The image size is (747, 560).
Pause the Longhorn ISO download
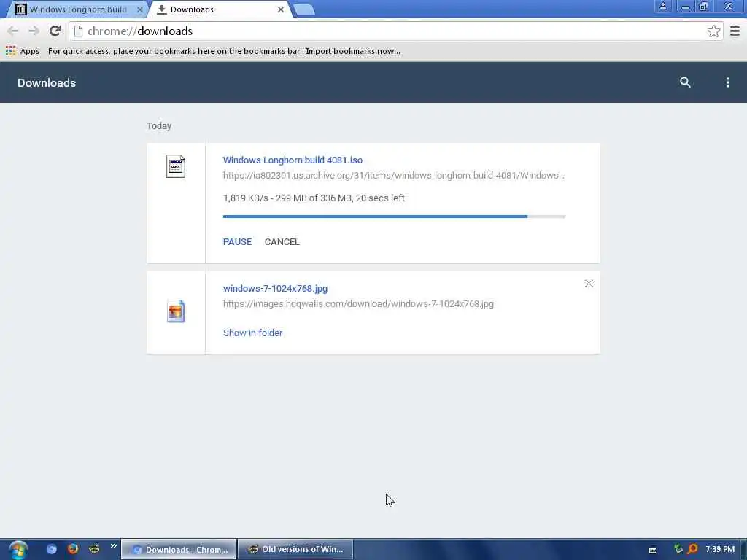237,242
